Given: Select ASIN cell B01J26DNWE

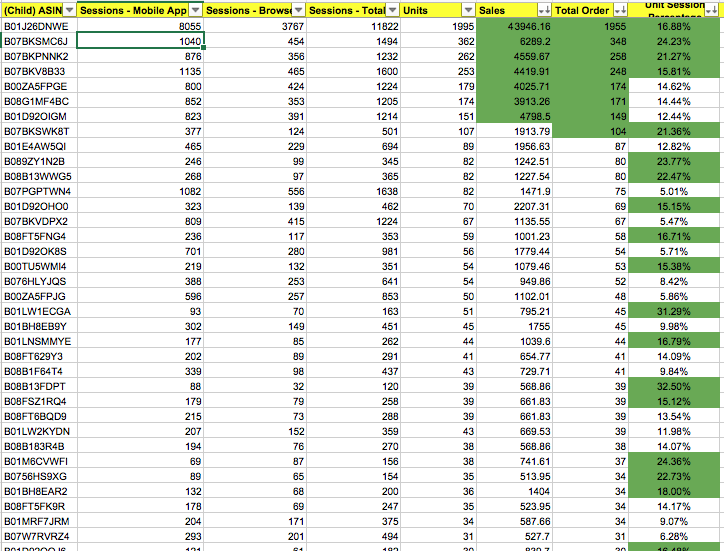Looking at the screenshot, I should point(39,26).
